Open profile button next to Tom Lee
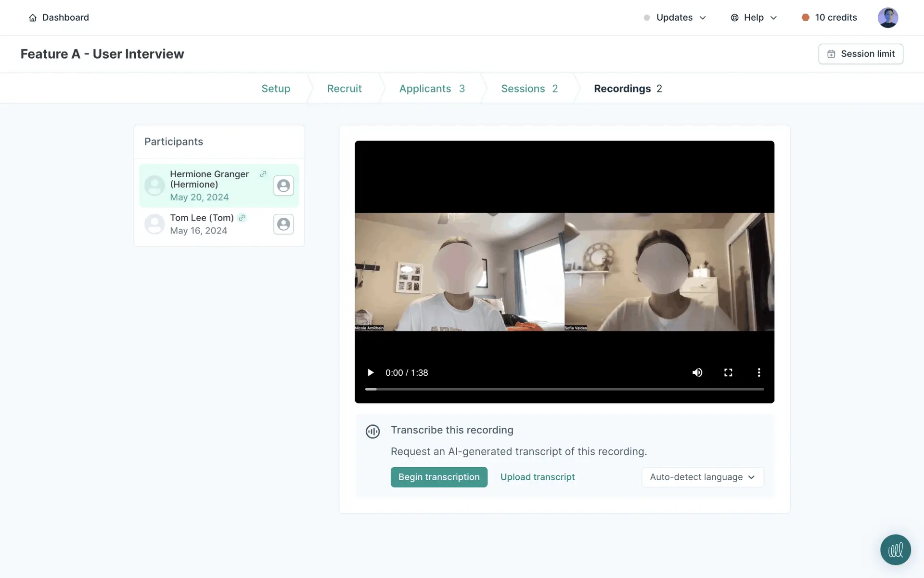Viewport: 924px width, 578px height. pos(283,224)
